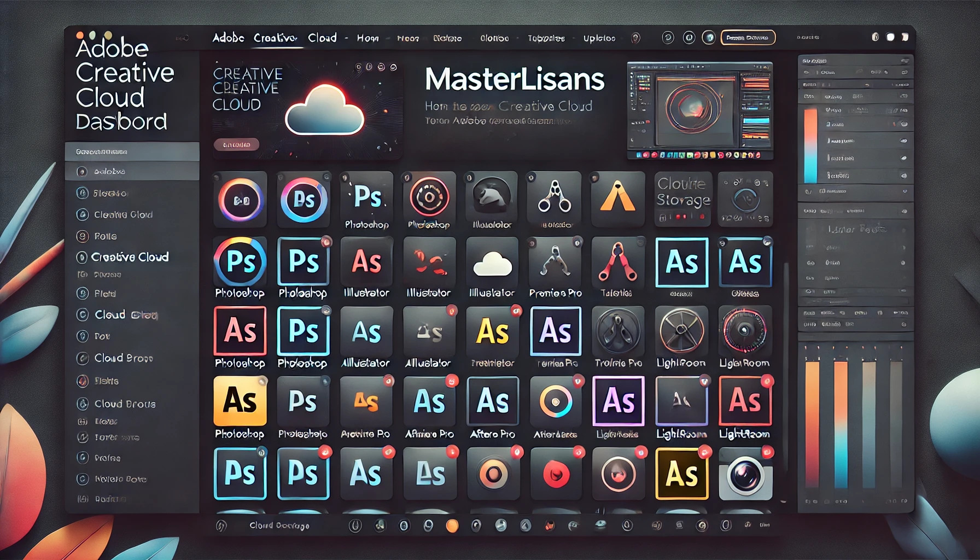The height and width of the screenshot is (560, 980).
Task: Open the dark bird head app icon
Action: click(492, 196)
